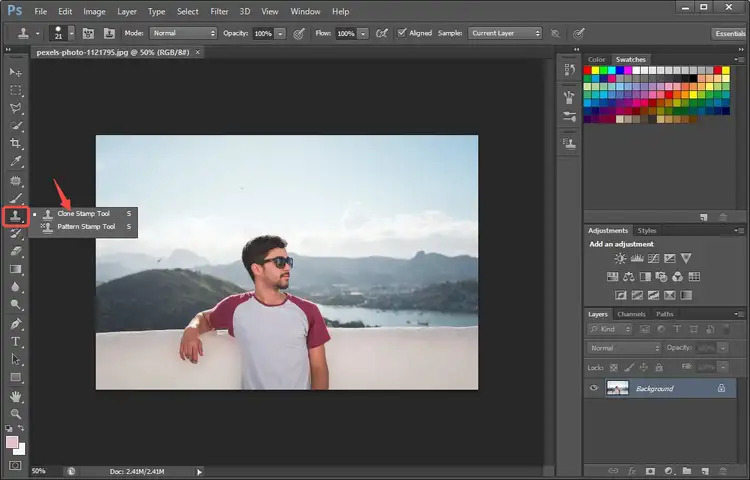Activate the Pen tool
The height and width of the screenshot is (480, 750).
pos(16,324)
